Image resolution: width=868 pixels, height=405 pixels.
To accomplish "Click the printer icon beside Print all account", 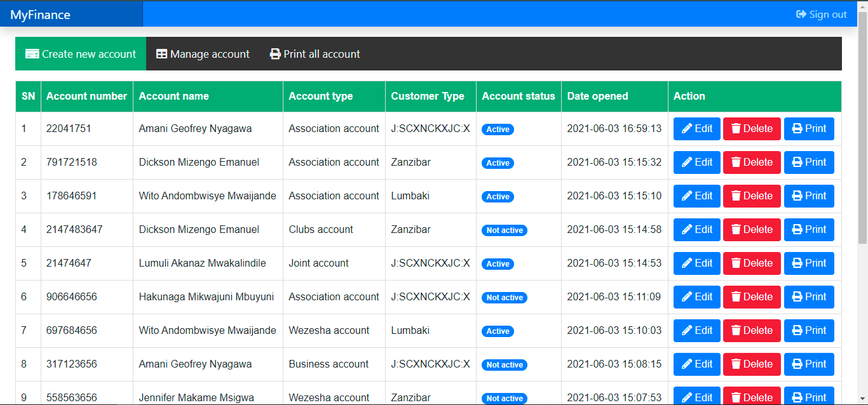I will 274,53.
